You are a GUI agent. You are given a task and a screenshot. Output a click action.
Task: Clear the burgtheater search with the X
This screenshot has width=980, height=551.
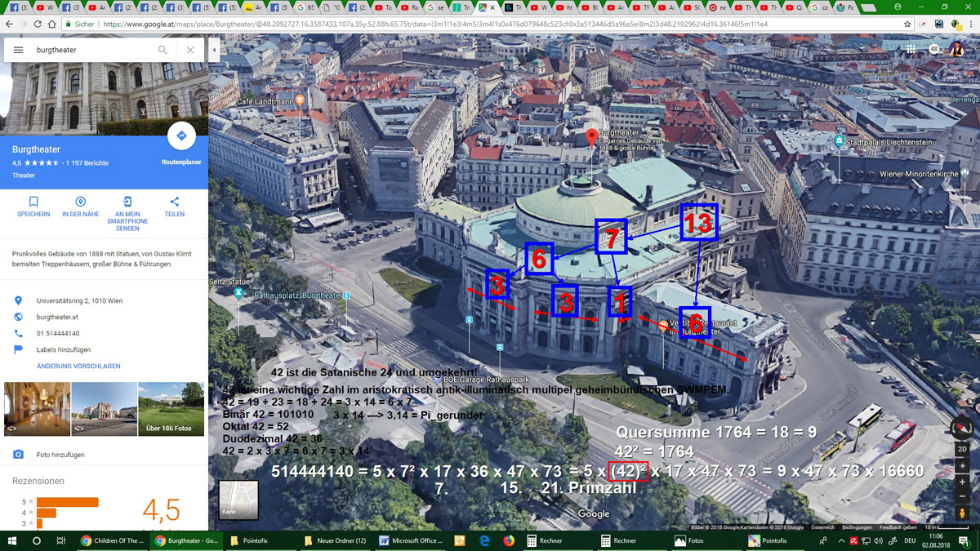(189, 50)
